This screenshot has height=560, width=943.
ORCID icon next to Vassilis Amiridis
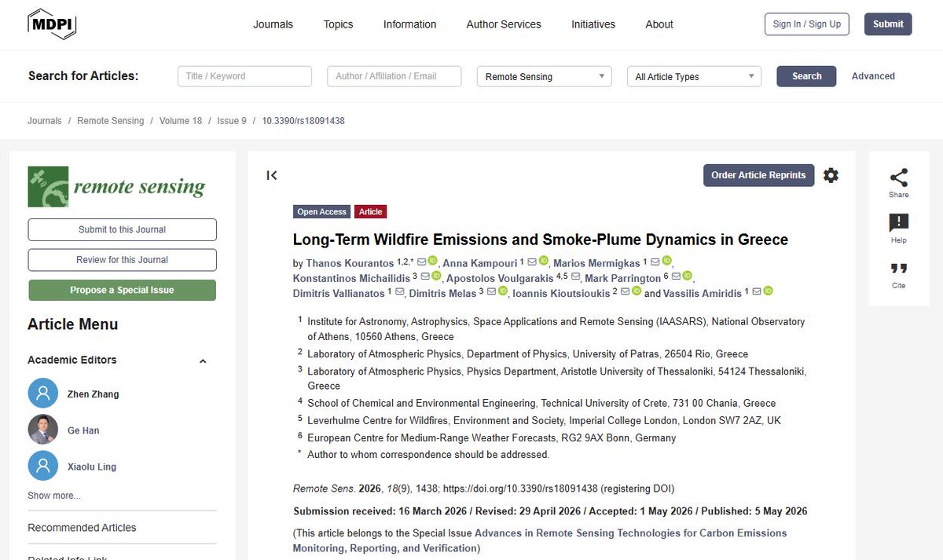pyautogui.click(x=768, y=291)
